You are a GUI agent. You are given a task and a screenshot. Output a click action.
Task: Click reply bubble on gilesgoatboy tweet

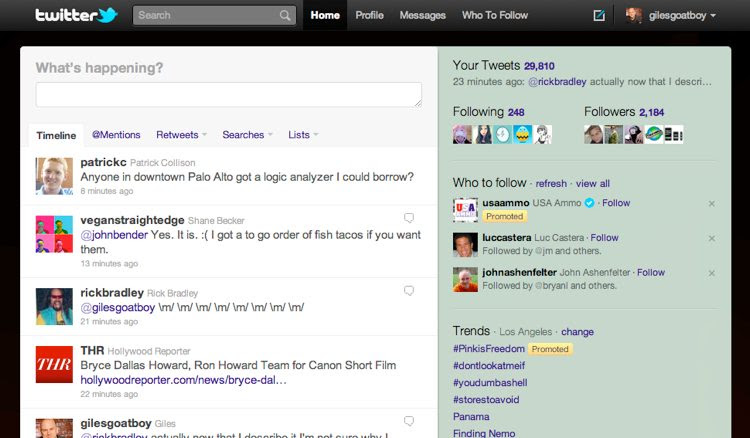(x=409, y=421)
